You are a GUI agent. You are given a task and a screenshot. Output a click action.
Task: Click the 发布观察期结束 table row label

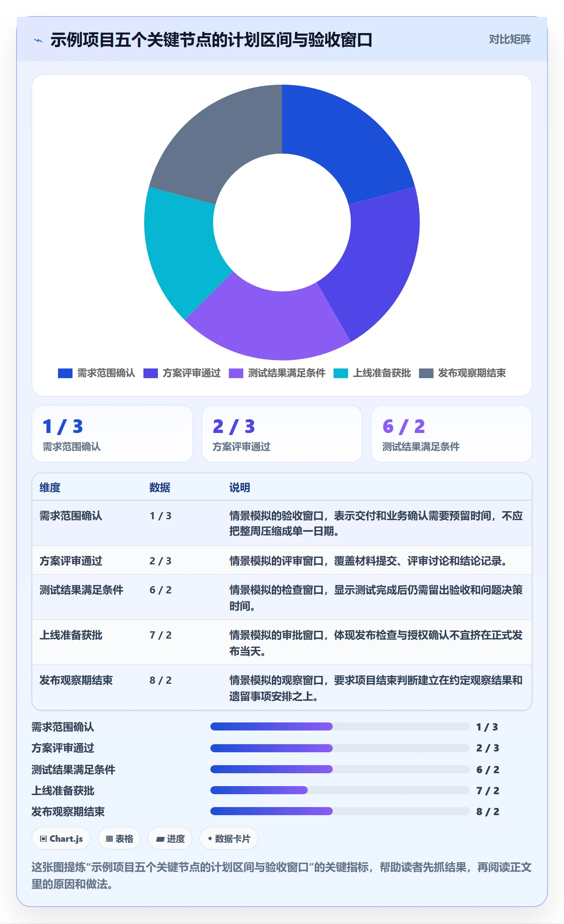pos(76,680)
